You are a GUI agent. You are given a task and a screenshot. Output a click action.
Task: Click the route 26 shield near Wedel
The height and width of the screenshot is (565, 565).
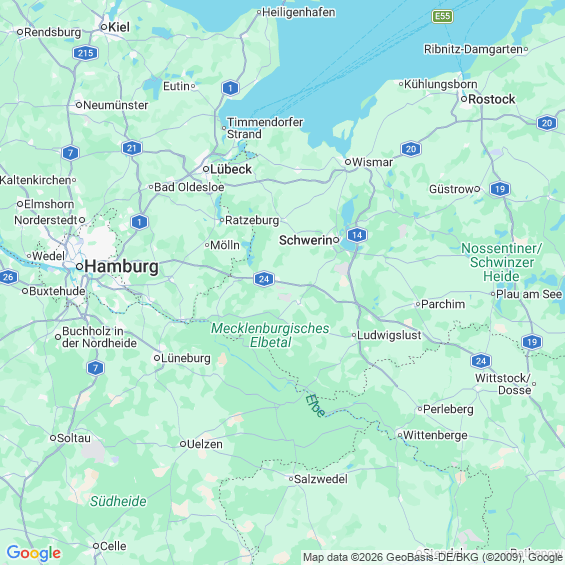[x=8, y=277]
